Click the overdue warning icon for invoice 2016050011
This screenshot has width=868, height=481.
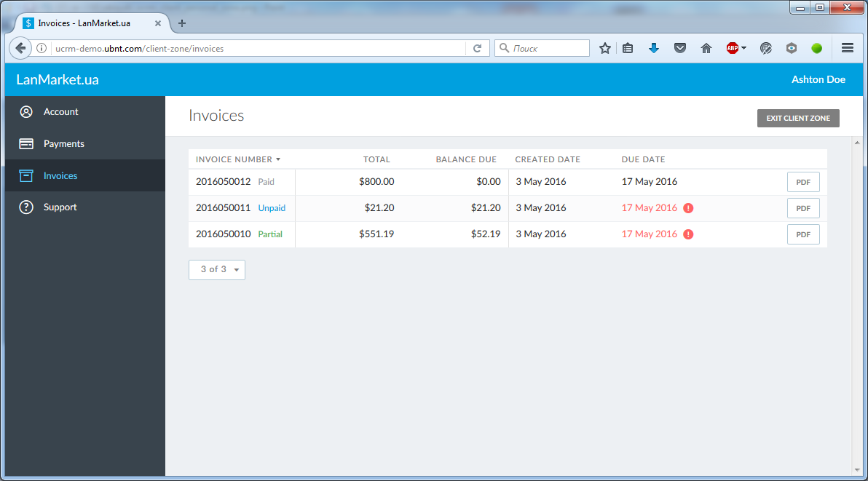[688, 208]
